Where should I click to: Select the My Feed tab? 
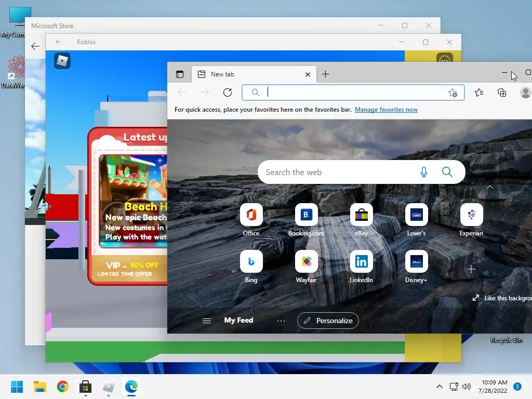[238, 320]
